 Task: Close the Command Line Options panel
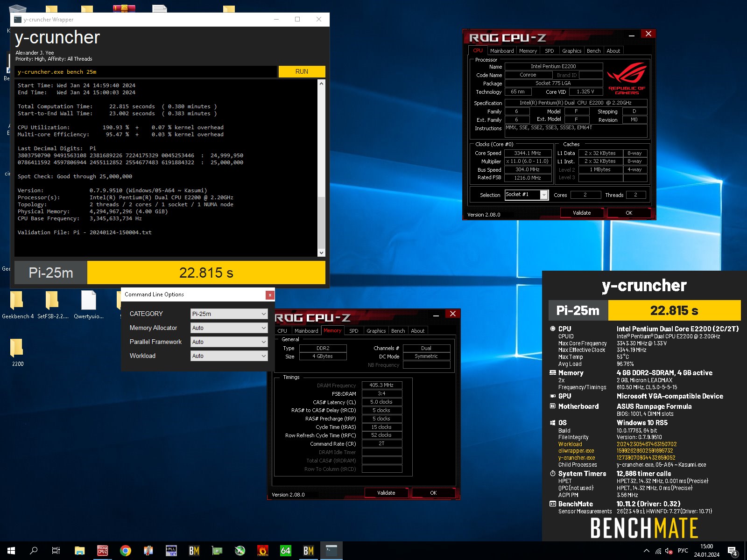pos(270,295)
